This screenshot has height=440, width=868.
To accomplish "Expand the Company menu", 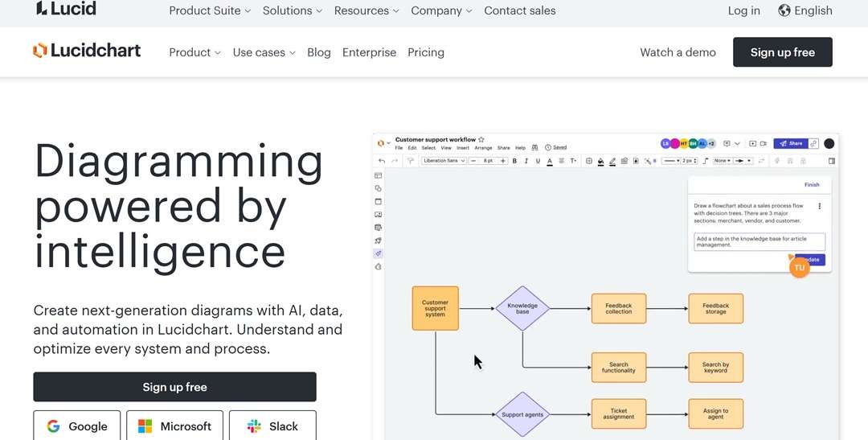I will [x=441, y=10].
